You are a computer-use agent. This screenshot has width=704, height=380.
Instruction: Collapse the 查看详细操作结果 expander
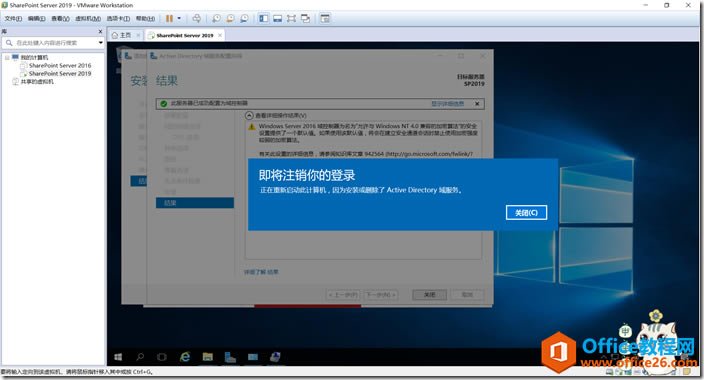(x=249, y=115)
